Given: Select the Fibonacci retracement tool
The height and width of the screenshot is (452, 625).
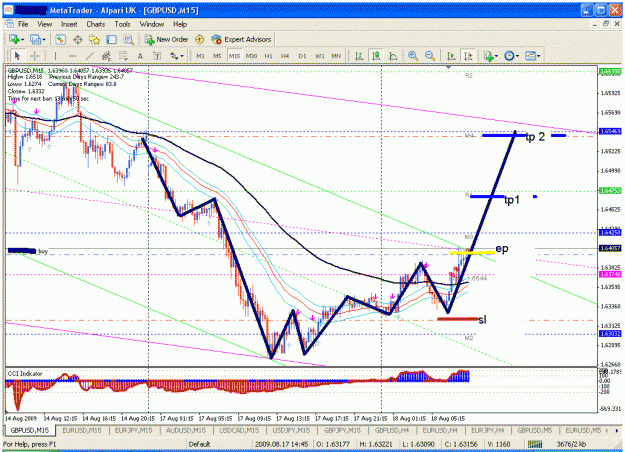Looking at the screenshot, I should pos(123,56).
